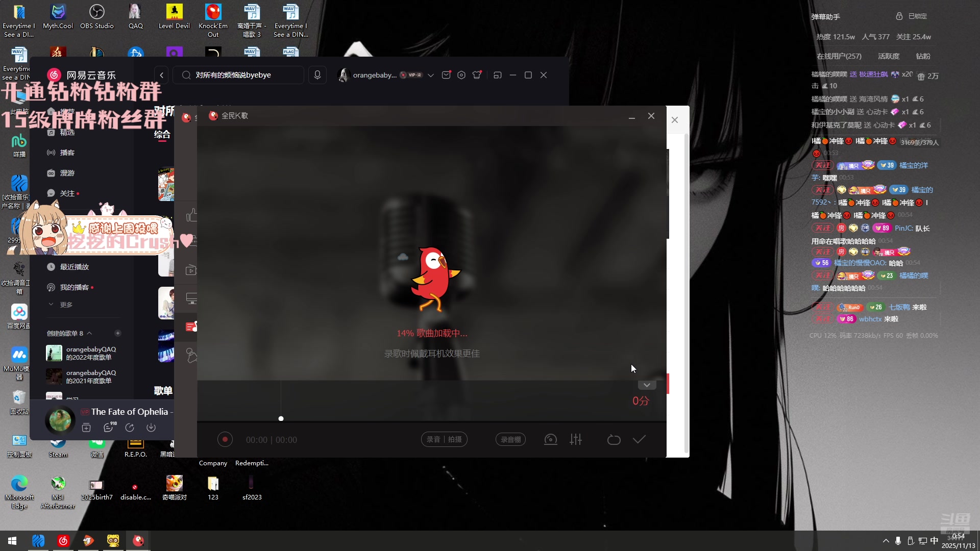
Task: Click the re-record loop icon
Action: pos(614,439)
